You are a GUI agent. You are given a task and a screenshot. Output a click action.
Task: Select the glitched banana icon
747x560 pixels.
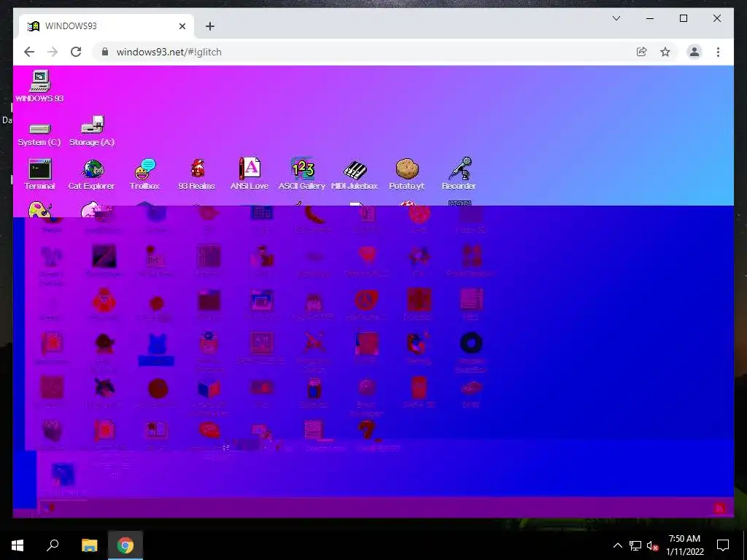(x=314, y=214)
